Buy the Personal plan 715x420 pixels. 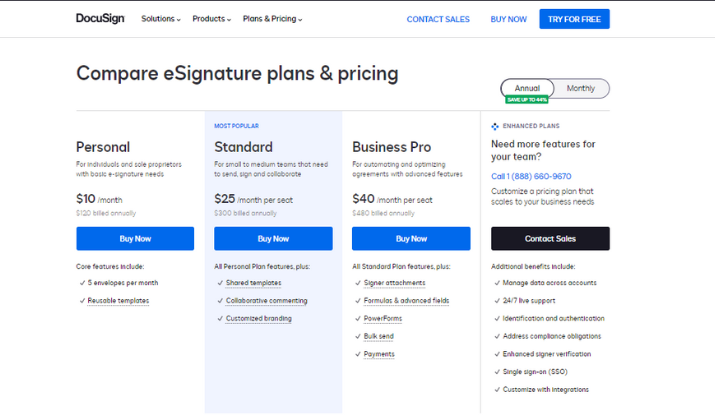pos(135,239)
